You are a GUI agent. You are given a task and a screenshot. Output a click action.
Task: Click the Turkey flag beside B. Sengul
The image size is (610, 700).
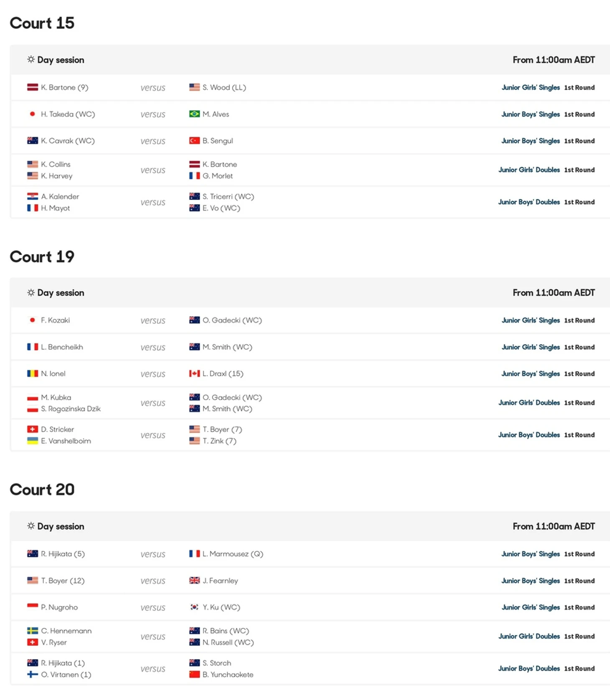coord(194,141)
